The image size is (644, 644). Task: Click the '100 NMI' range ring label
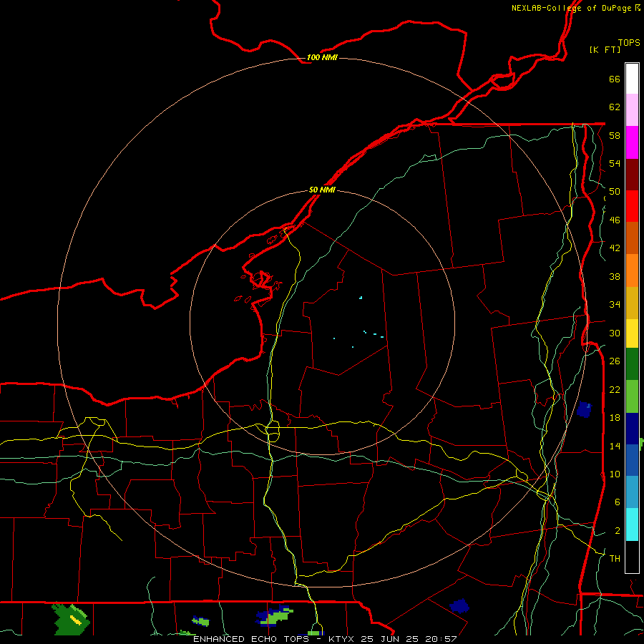click(x=322, y=57)
